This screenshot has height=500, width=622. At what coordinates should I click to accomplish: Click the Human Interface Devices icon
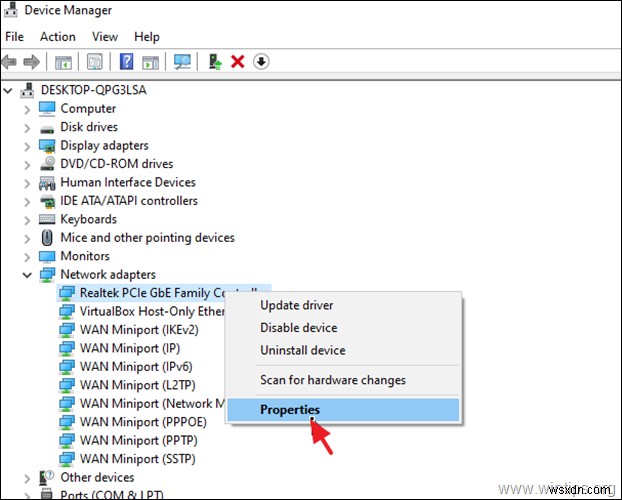[x=47, y=183]
